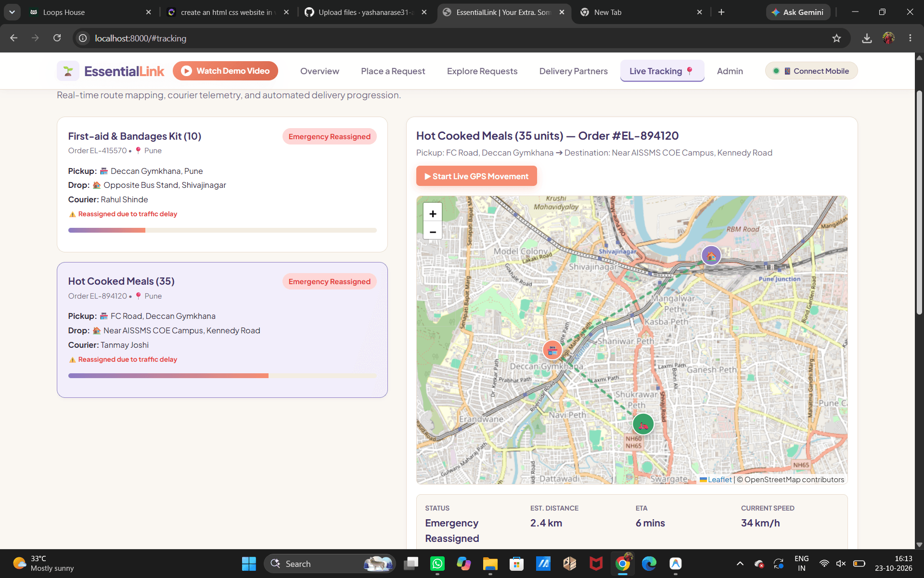Go back to previous page
Image resolution: width=924 pixels, height=578 pixels.
(13, 38)
